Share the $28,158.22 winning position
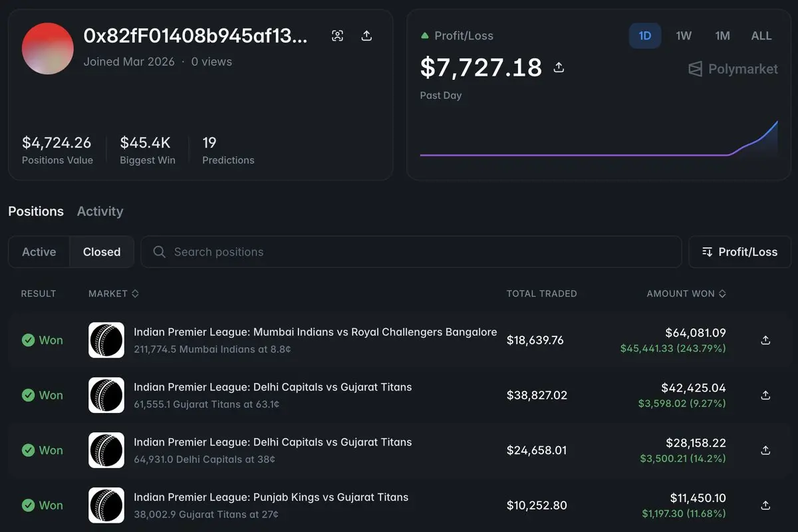Screen dimensions: 798x532 (x=765, y=450)
